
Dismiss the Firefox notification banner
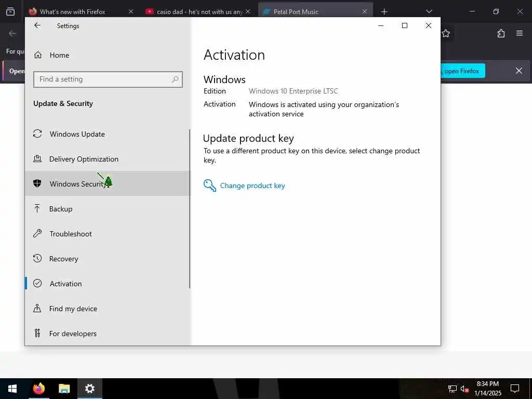(x=519, y=71)
